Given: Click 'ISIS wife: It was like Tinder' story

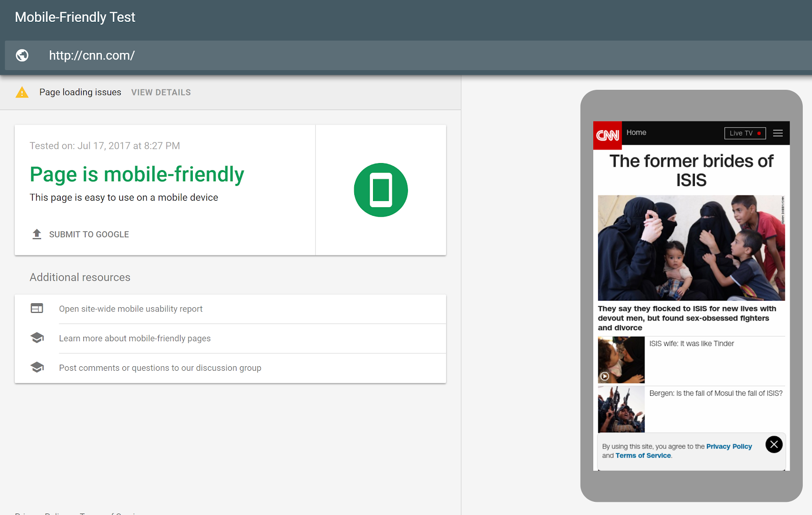Looking at the screenshot, I should [x=692, y=344].
